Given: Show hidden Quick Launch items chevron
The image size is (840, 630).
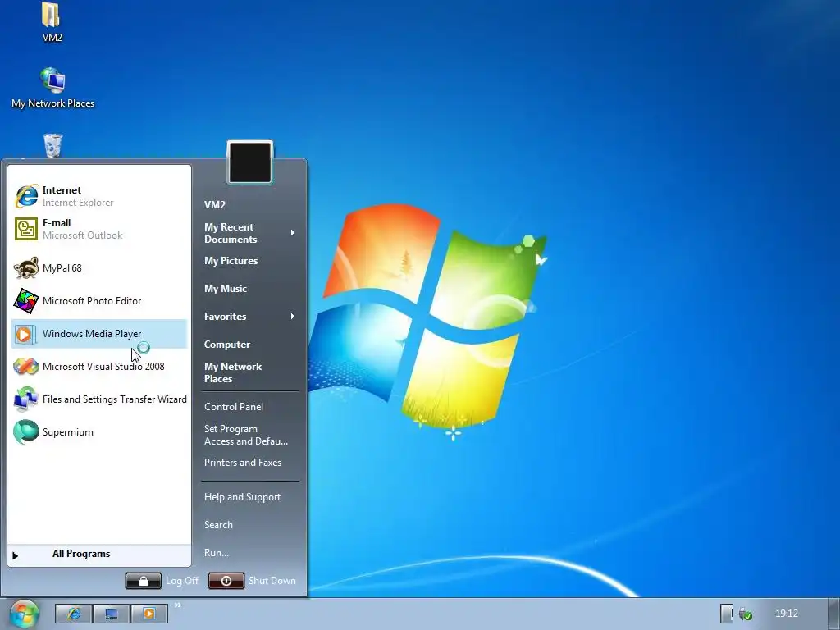Looking at the screenshot, I should tap(178, 605).
